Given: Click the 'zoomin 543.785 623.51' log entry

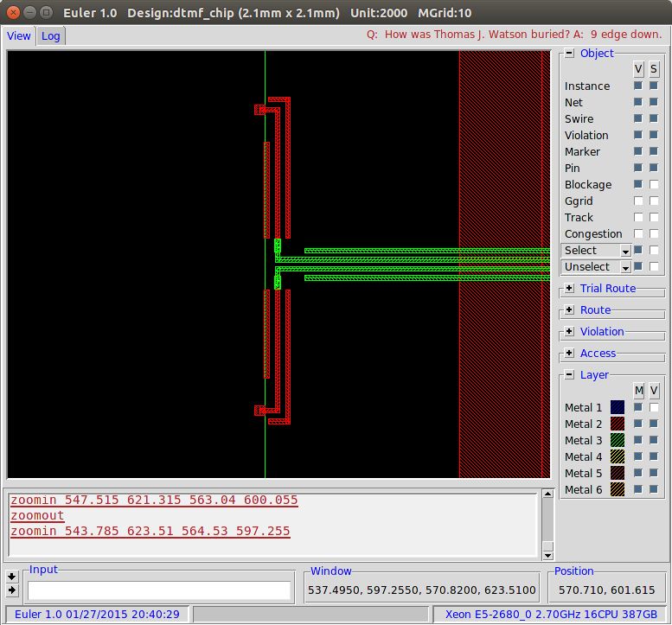Looking at the screenshot, I should (x=150, y=531).
